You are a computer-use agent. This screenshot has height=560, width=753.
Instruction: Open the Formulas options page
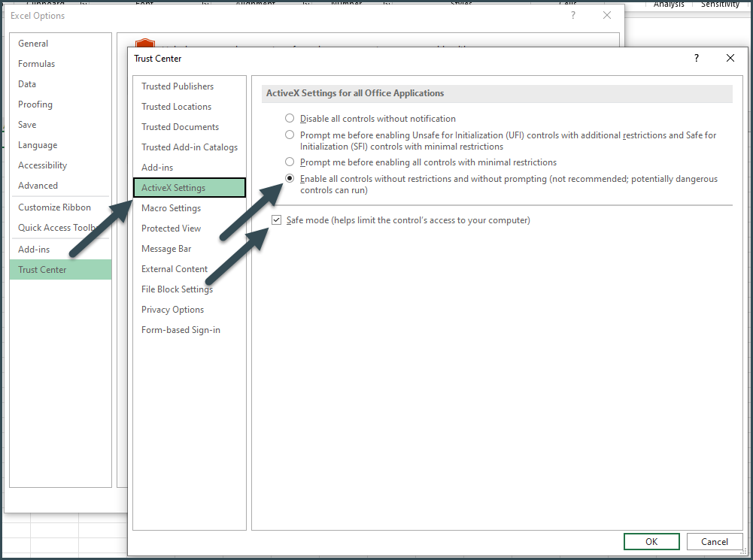point(37,63)
